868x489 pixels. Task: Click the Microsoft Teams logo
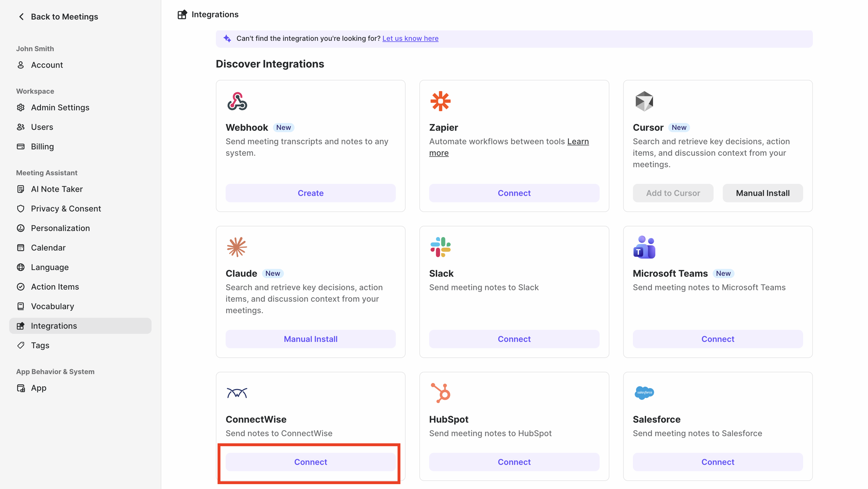(644, 247)
